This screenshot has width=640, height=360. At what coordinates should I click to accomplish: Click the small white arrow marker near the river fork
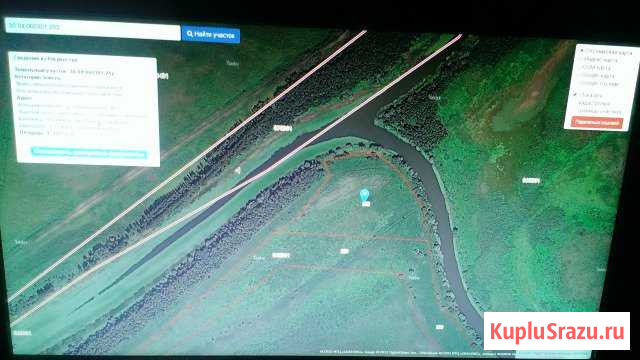(238, 170)
